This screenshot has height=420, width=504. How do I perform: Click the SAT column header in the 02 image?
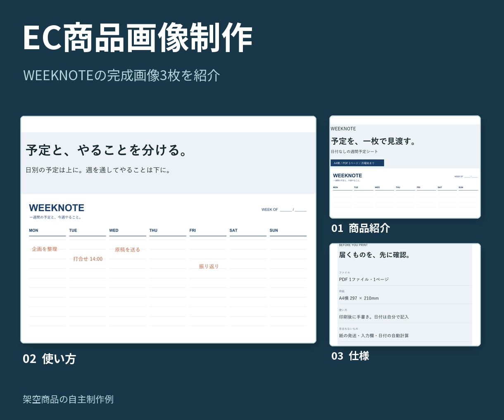[x=233, y=230]
